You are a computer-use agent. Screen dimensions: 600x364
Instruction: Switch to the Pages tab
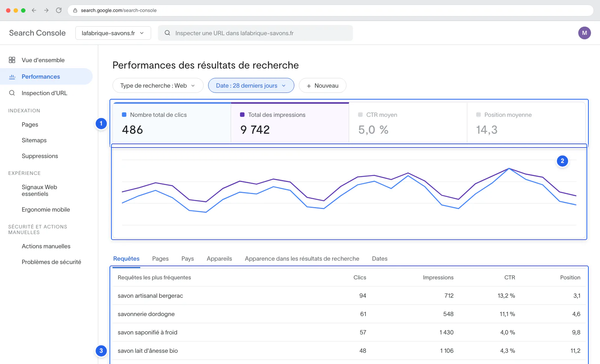coord(160,259)
